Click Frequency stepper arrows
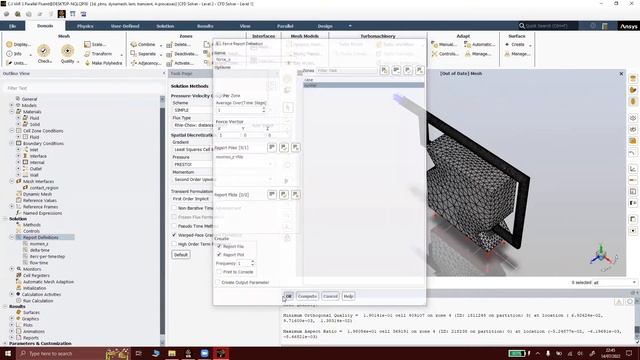 tap(253, 263)
